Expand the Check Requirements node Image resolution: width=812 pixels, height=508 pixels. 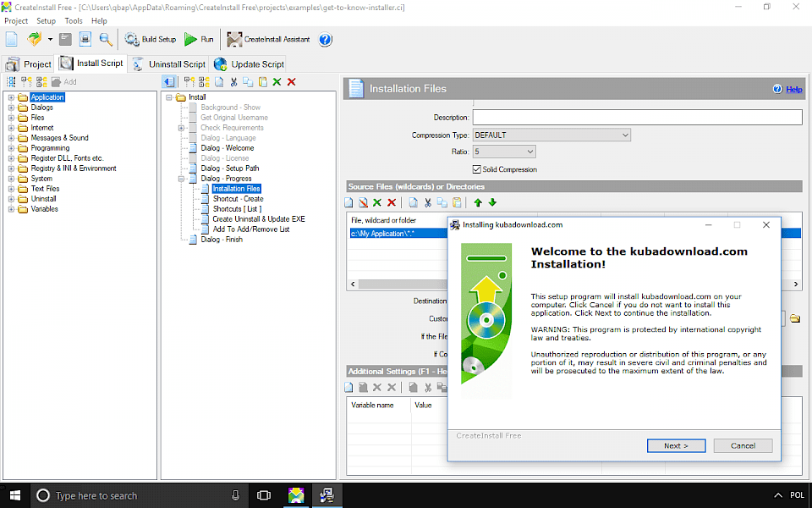pyautogui.click(x=181, y=128)
